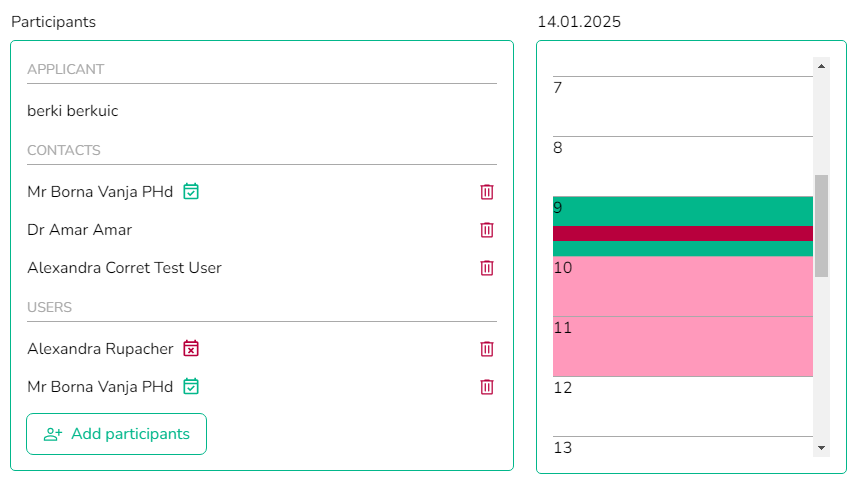The image size is (859, 485).
Task: Click green calendar-check icon beside user Borna Vanja
Action: pyautogui.click(x=191, y=386)
